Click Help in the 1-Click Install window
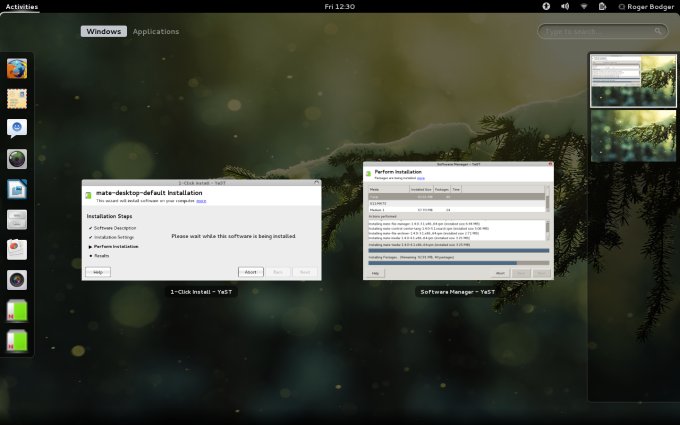Viewport: 680px width, 425px height. [x=98, y=272]
